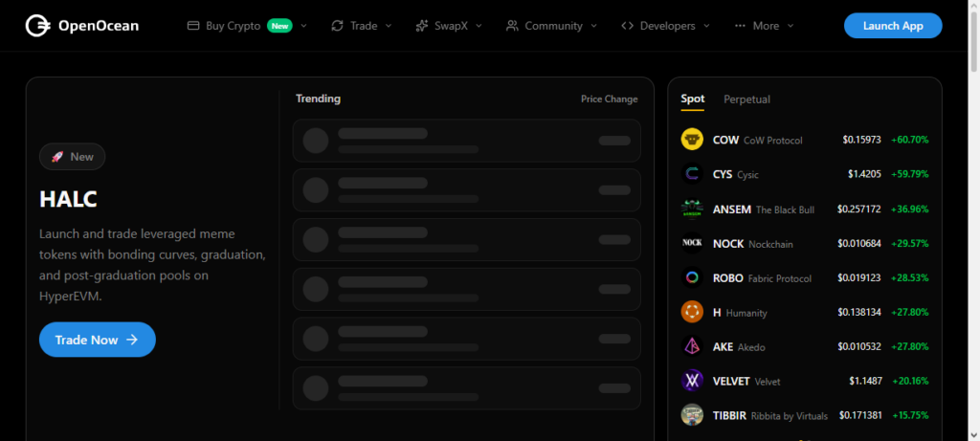Image resolution: width=980 pixels, height=441 pixels.
Task: Expand the More menu chevron
Action: (790, 26)
